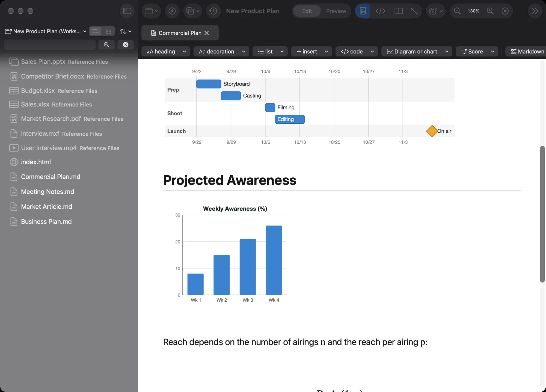Select the rendered document view icon

point(363,11)
